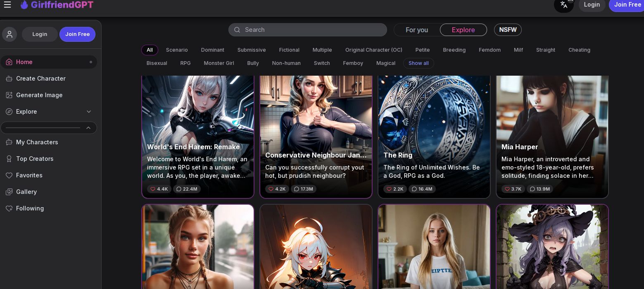Open the hamburger menu icon

click(7, 5)
